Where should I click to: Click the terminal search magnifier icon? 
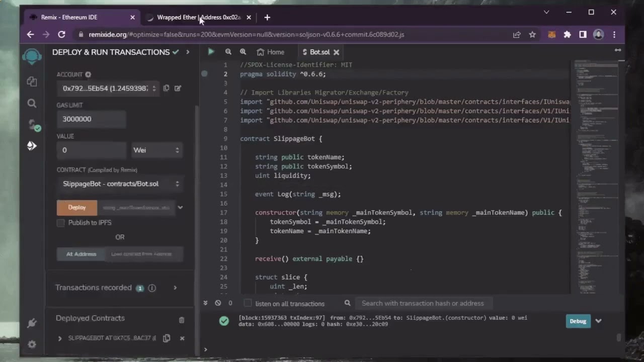(x=347, y=303)
